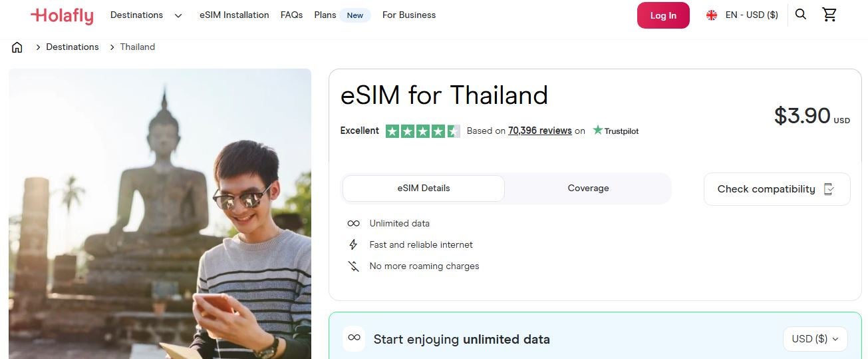Switch to the eSIM Details tab
Image resolution: width=868 pixels, height=359 pixels.
(x=423, y=188)
